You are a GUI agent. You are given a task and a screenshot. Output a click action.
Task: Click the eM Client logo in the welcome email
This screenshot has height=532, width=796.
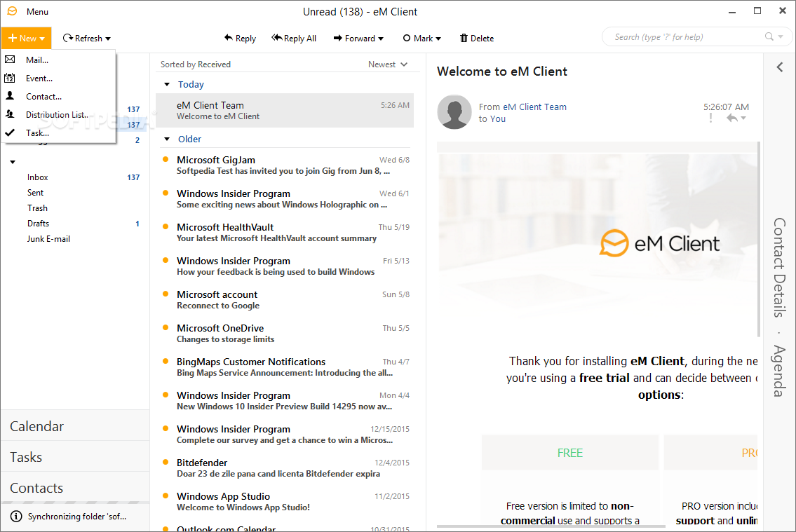tap(659, 243)
